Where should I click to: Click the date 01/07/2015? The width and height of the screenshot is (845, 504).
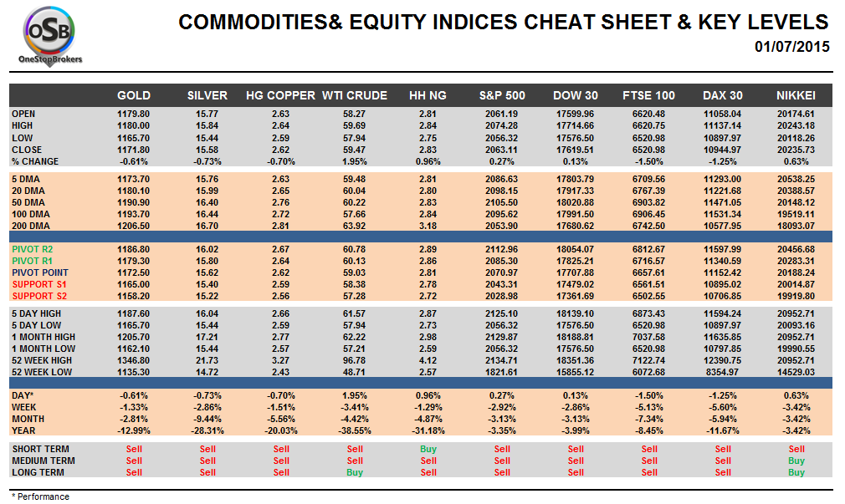792,47
